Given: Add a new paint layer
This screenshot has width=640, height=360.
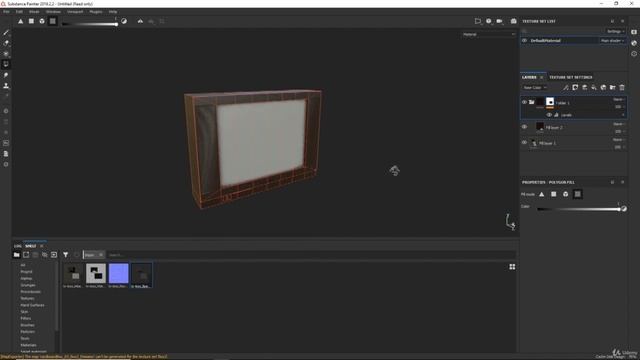Looking at the screenshot, I should coord(584,87).
